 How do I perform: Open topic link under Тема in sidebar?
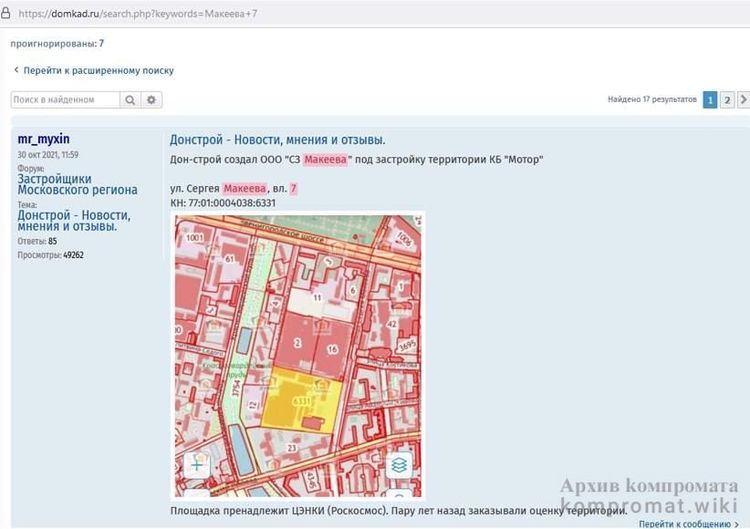74,220
